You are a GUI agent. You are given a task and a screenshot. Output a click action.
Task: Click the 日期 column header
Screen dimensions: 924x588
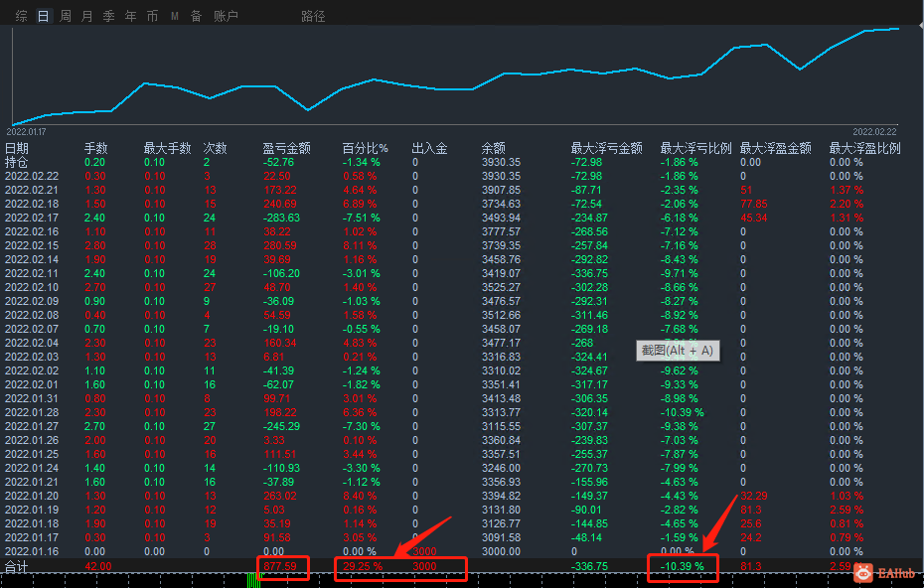point(17,148)
